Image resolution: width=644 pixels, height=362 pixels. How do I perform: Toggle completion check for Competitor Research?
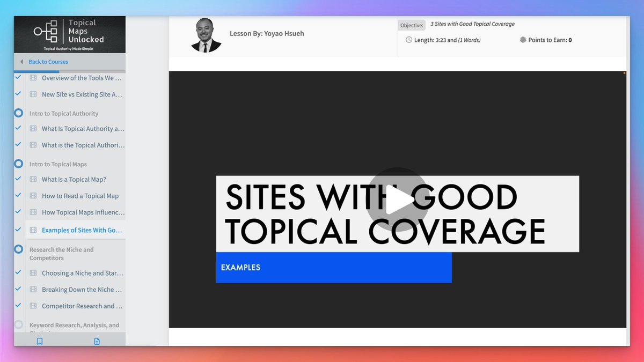tap(18, 306)
